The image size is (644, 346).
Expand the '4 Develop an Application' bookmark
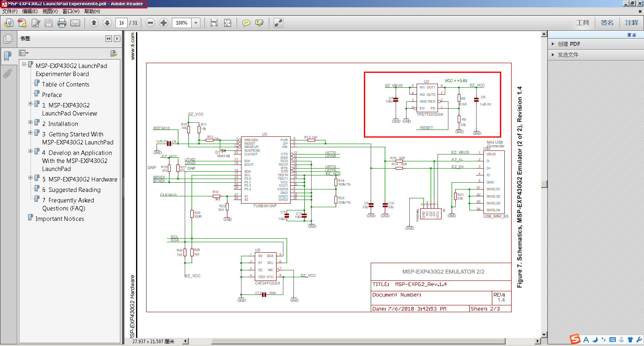pyautogui.click(x=31, y=151)
